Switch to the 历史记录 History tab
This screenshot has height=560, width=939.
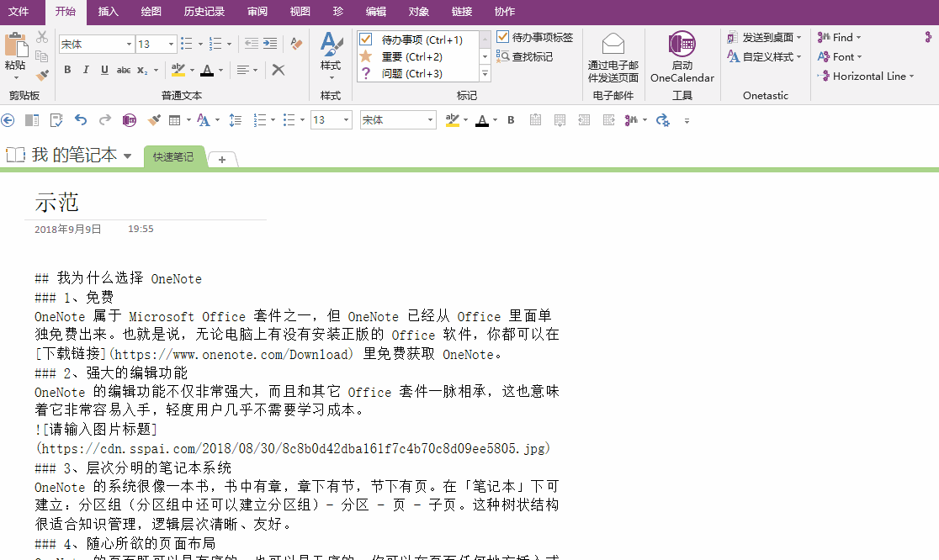click(204, 12)
